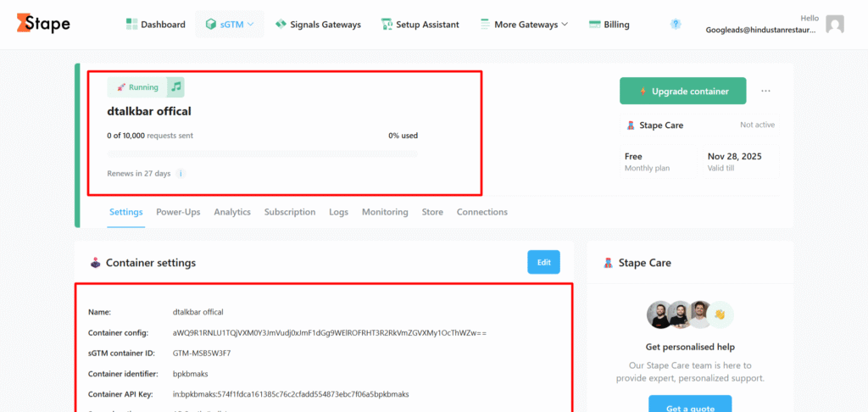Click the Get a quote button

pyautogui.click(x=689, y=405)
